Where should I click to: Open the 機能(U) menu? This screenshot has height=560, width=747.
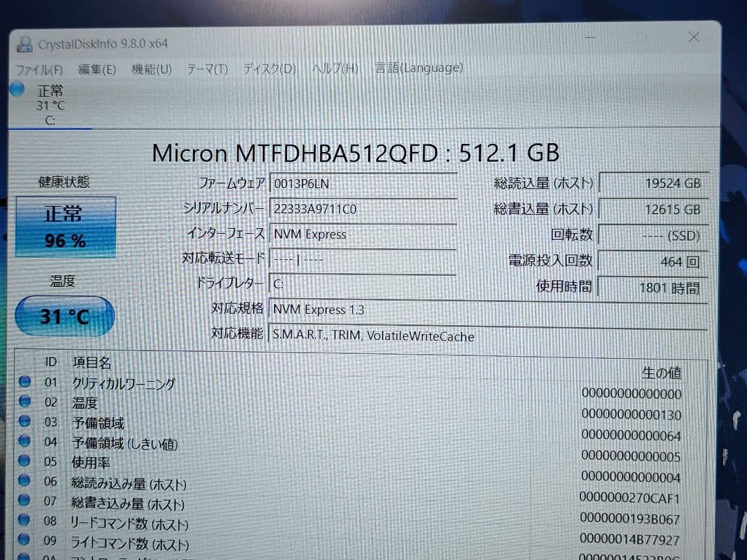pyautogui.click(x=151, y=70)
